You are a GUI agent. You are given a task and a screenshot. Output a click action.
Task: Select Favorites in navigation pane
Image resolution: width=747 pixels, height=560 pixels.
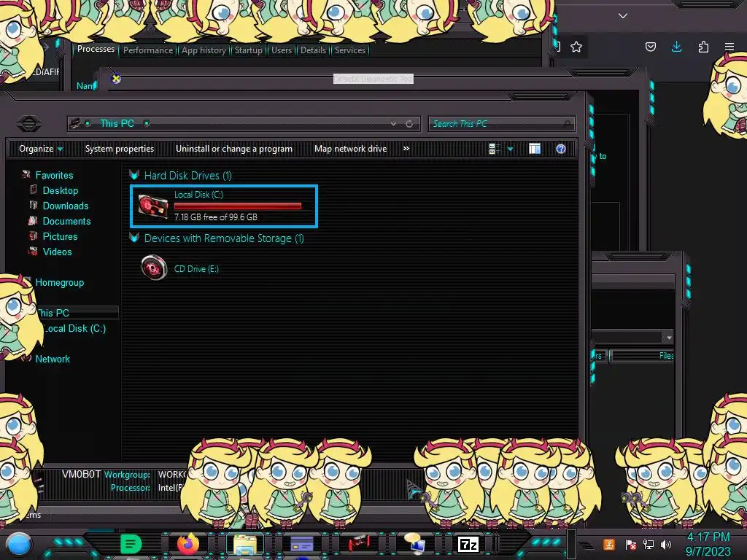tap(54, 175)
